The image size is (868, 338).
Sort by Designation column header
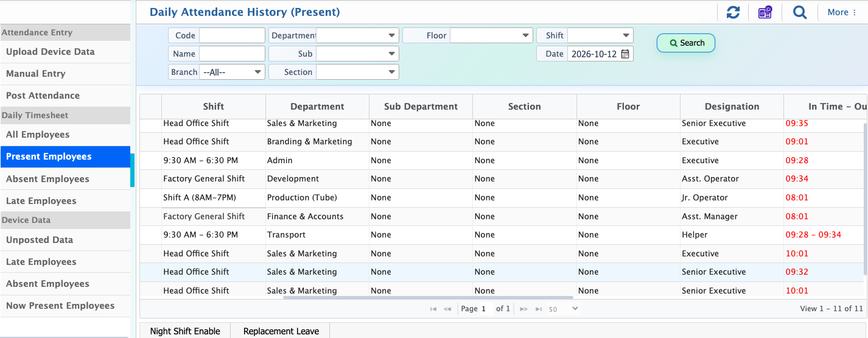(732, 107)
